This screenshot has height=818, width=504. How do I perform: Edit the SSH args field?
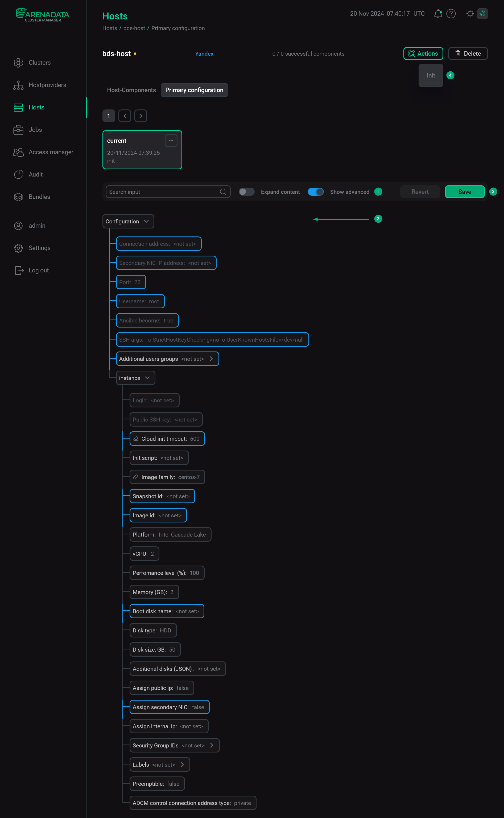pyautogui.click(x=212, y=340)
